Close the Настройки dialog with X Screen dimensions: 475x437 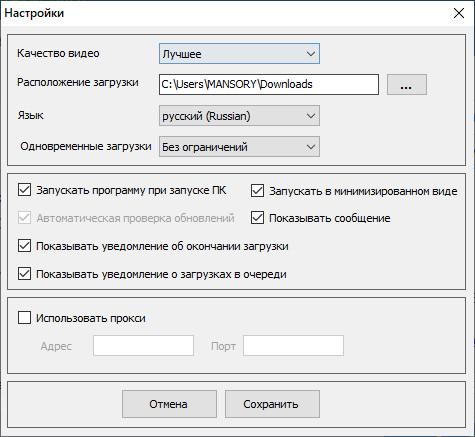(x=459, y=13)
